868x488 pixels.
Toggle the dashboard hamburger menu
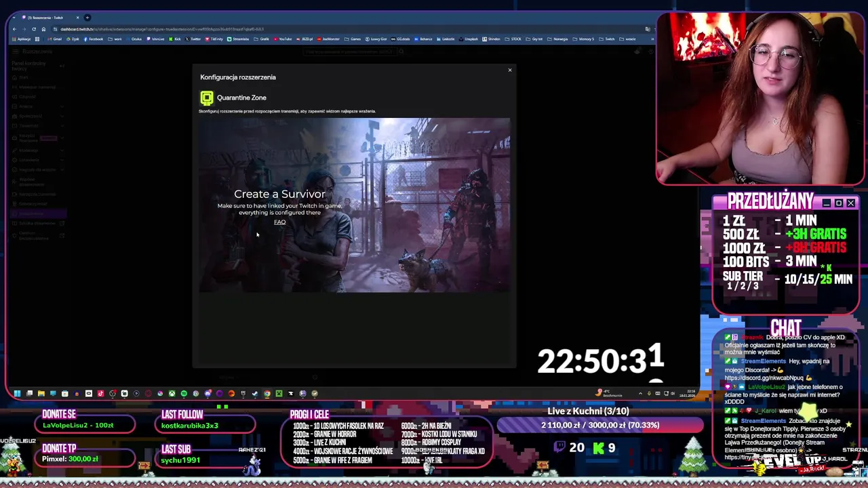15,52
